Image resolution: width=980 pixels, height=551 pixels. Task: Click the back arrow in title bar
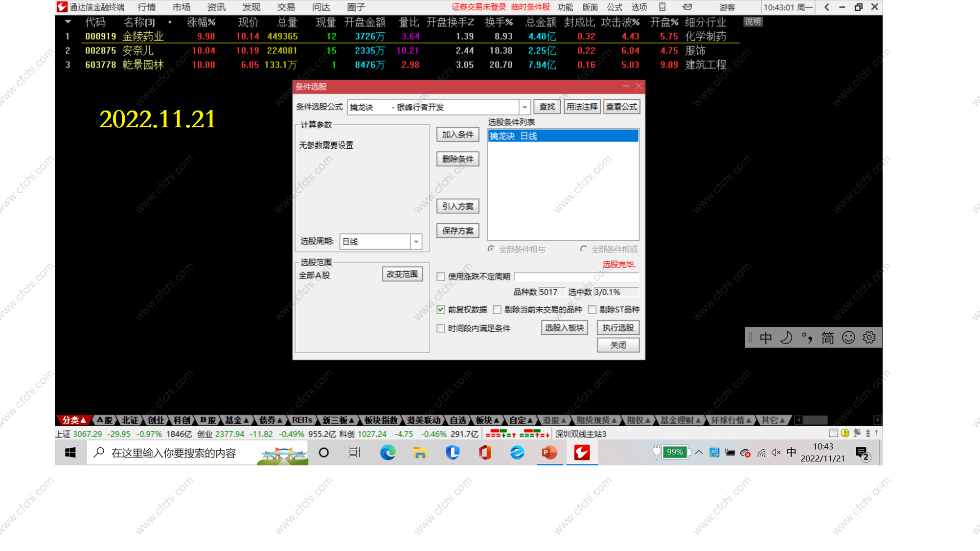tap(826, 7)
